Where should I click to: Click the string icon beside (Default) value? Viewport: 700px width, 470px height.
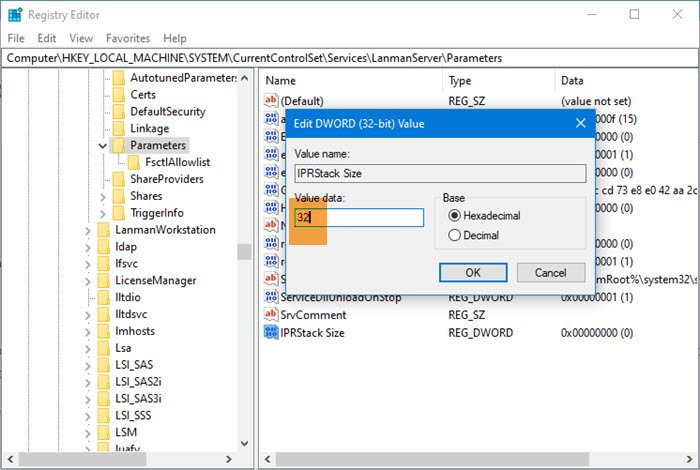(271, 100)
